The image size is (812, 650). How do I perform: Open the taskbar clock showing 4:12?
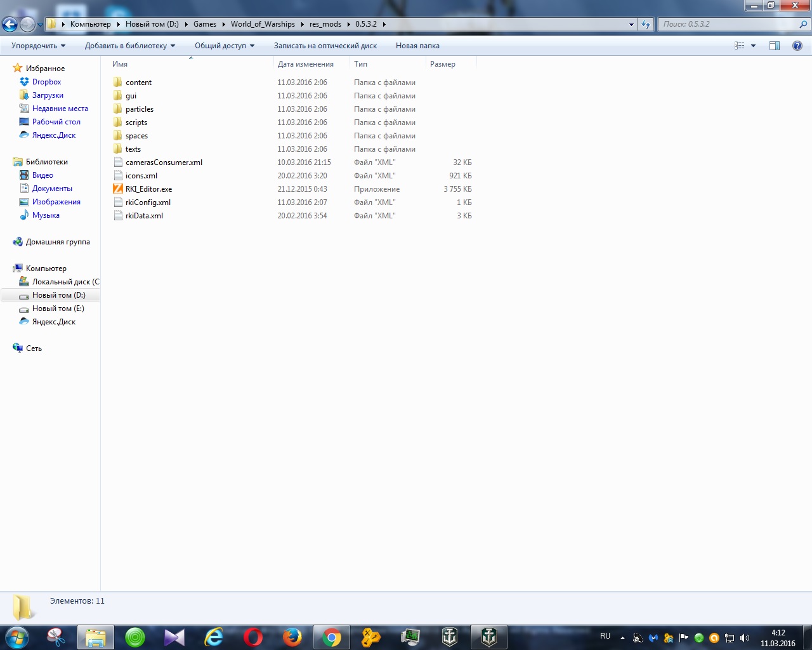click(778, 638)
